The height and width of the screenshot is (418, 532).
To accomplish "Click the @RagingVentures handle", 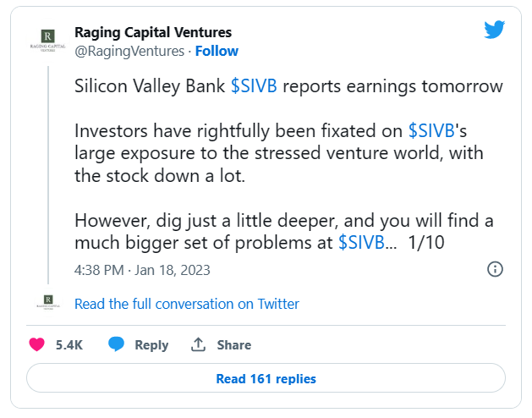I will click(129, 52).
